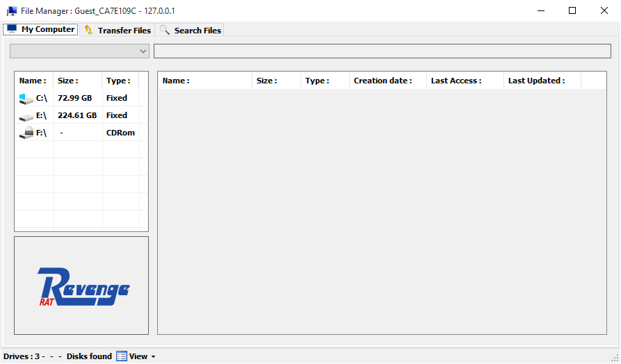Click the View list icon in status bar

click(122, 356)
